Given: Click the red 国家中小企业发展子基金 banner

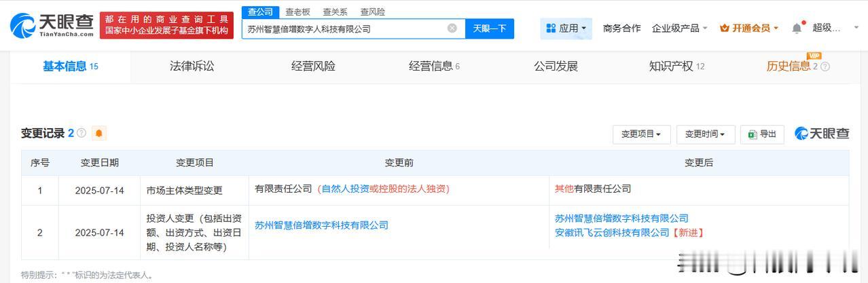Looking at the screenshot, I should 167,25.
